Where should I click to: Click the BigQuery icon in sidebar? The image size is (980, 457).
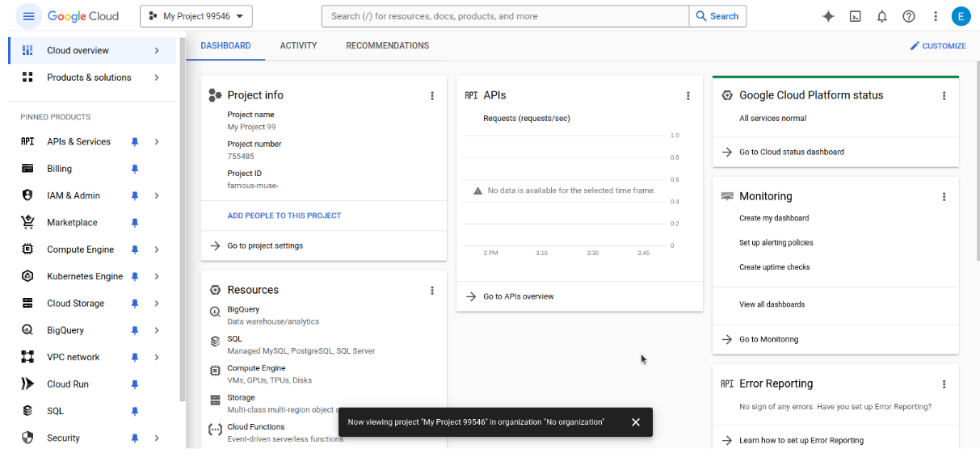pyautogui.click(x=27, y=330)
